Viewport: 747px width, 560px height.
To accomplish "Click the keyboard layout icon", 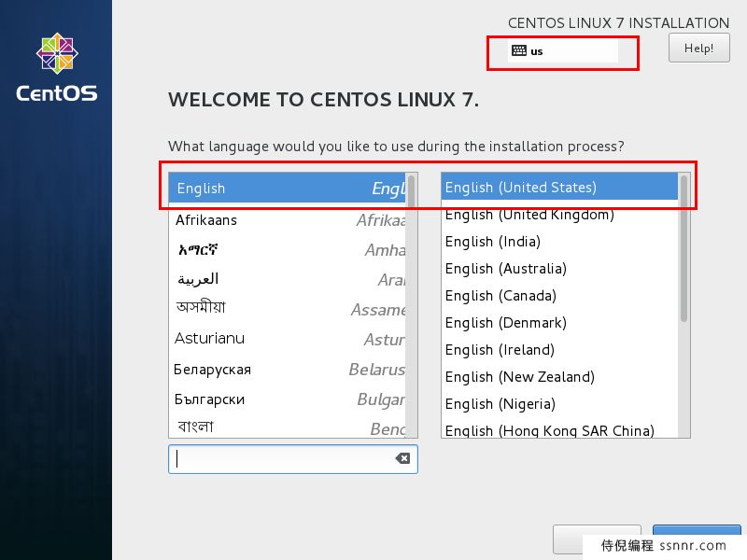I will click(519, 50).
